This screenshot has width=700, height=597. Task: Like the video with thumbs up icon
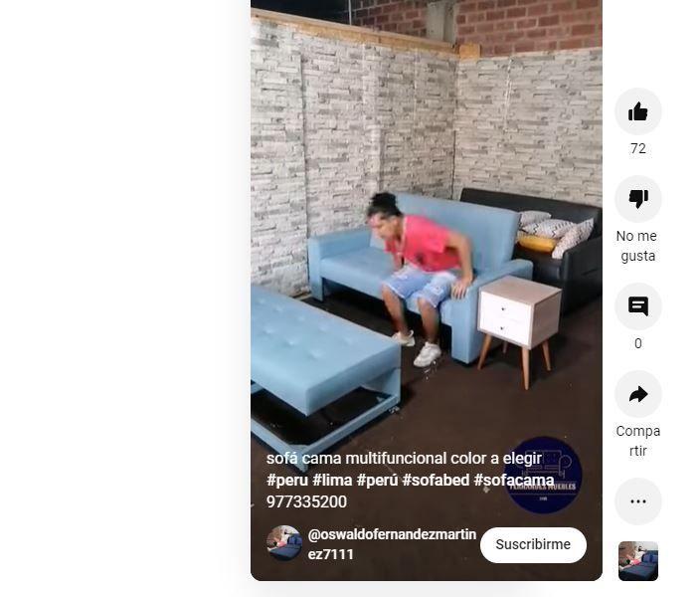point(638,111)
